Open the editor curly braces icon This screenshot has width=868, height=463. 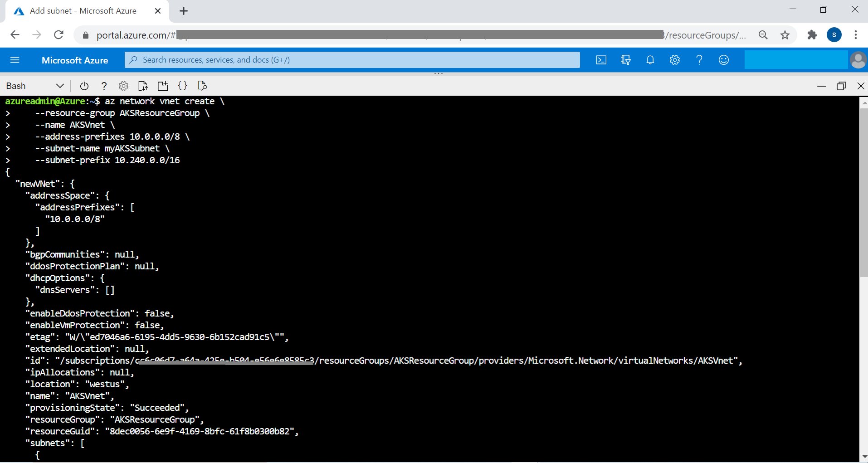point(182,86)
